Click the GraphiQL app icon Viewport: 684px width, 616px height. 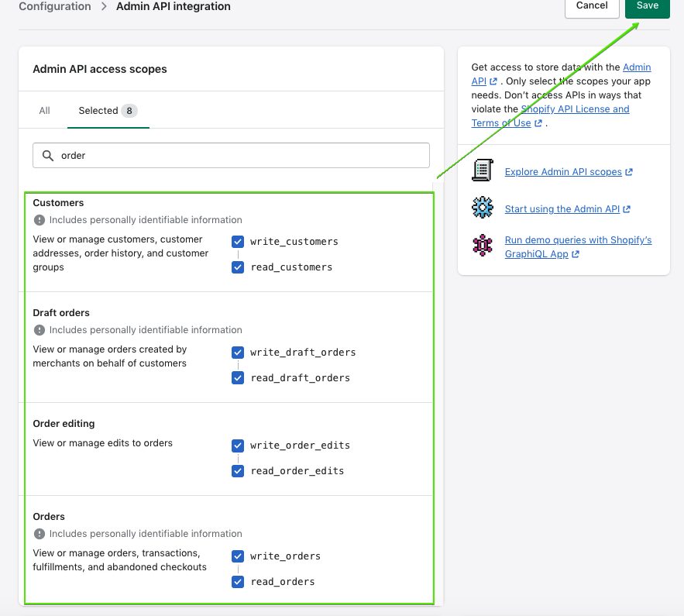(483, 246)
